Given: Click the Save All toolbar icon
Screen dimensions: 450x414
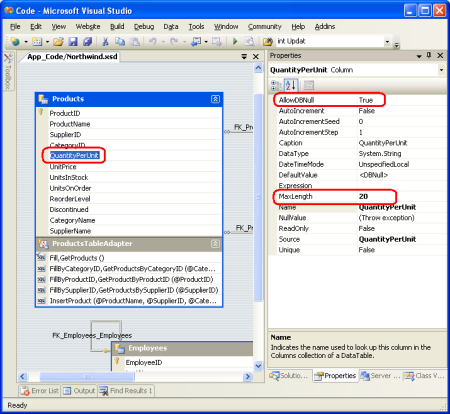Looking at the screenshot, I should pyautogui.click(x=87, y=41).
